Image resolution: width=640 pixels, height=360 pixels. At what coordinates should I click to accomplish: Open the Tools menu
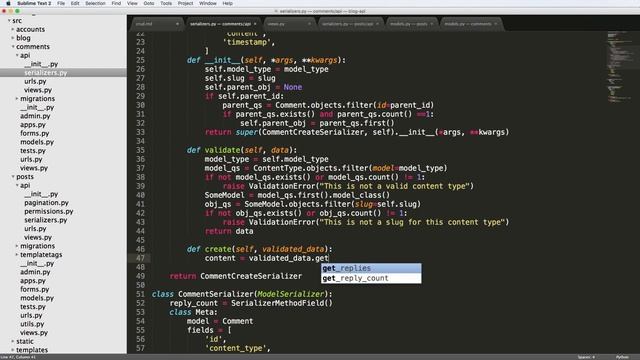166,3
